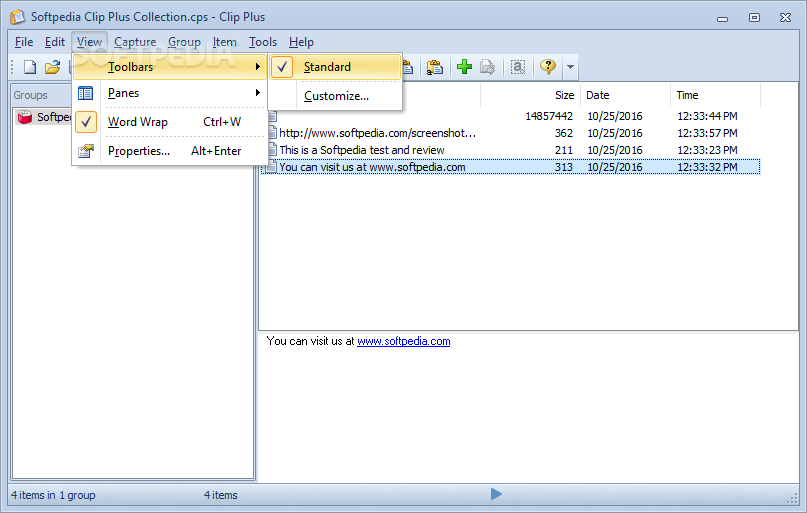
Task: Sort list by Date column header
Action: tap(625, 95)
